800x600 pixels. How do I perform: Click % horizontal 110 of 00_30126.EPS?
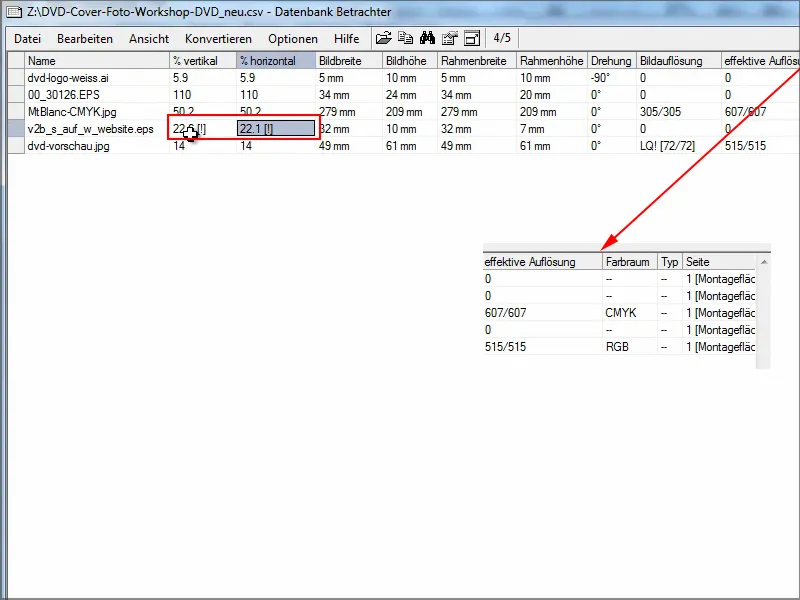click(249, 95)
